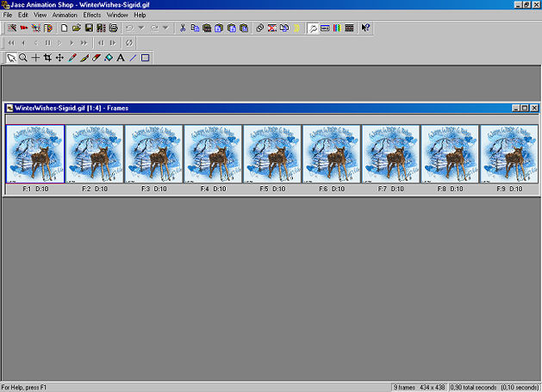This screenshot has height=392, width=542.
Task: Click the Undo arrow icon
Action: pos(129,28)
